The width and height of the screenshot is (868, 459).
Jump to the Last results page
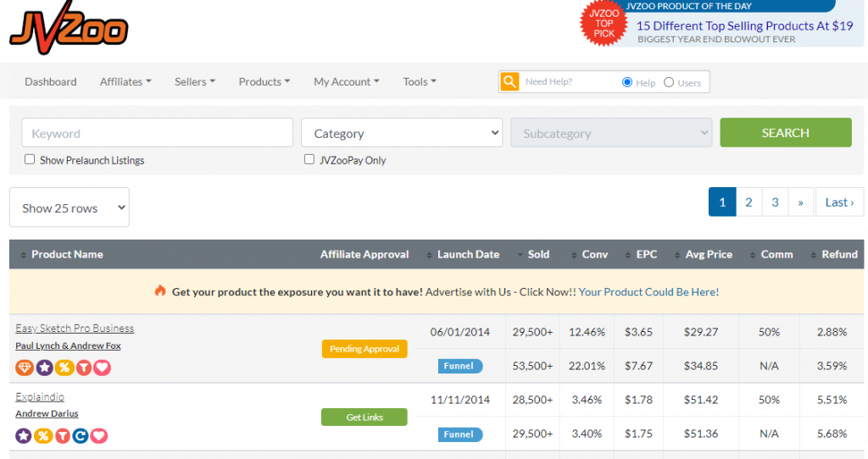pyautogui.click(x=839, y=202)
